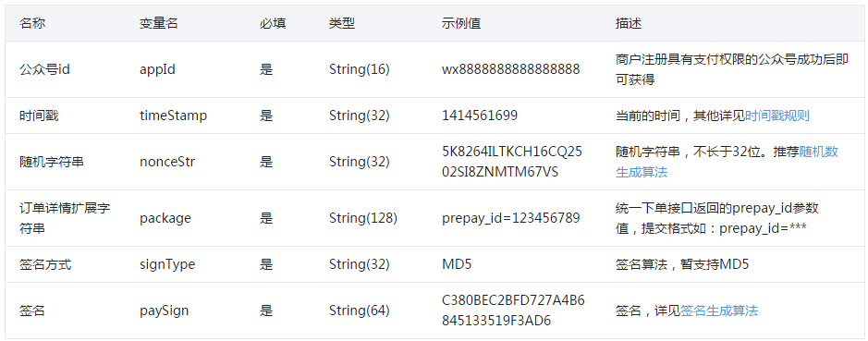Click the appId variable name cell

click(x=156, y=69)
